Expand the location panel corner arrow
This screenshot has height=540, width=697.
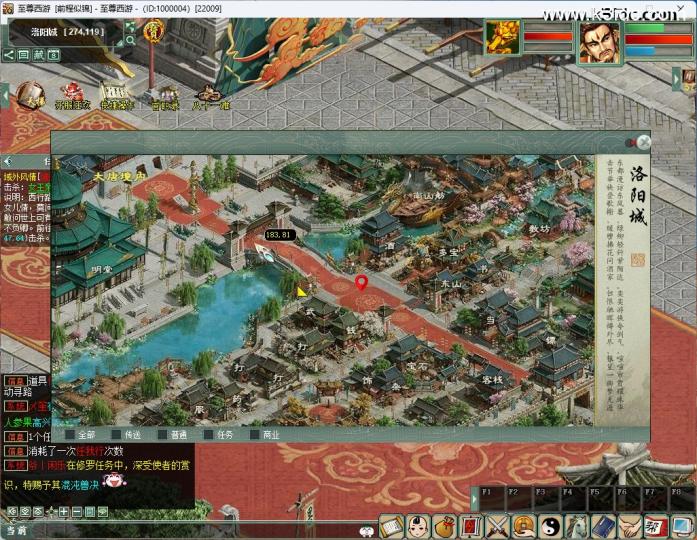119,43
